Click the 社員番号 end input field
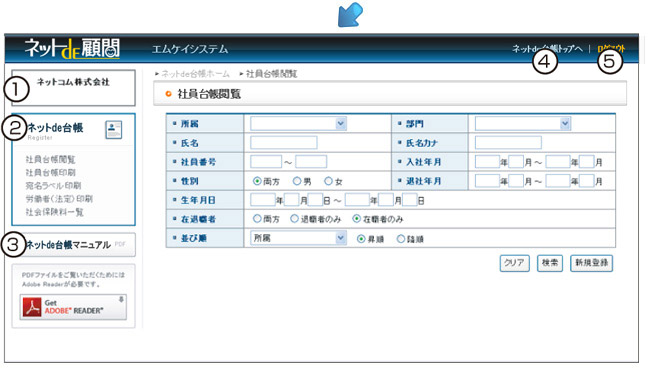 click(311, 162)
